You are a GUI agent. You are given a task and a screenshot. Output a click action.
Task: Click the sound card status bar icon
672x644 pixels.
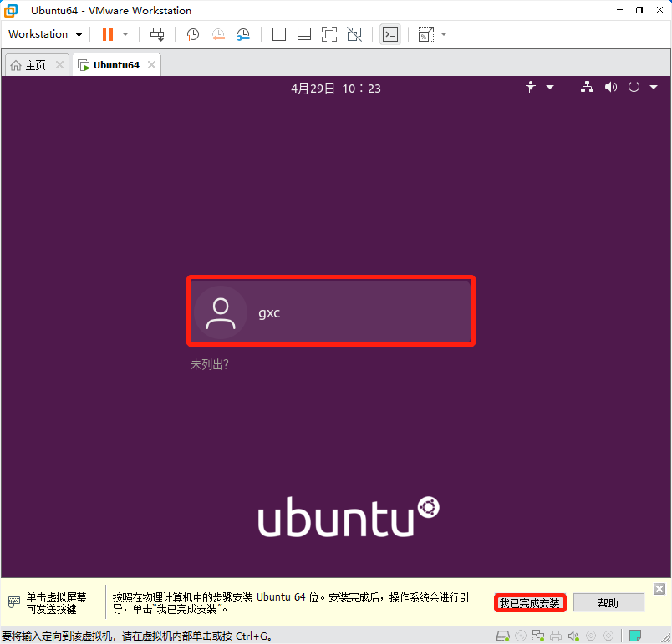[x=573, y=636]
